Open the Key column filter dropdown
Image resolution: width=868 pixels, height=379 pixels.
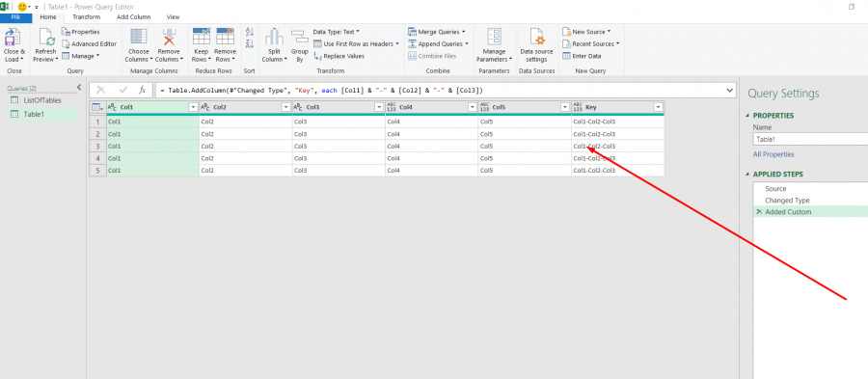click(x=658, y=107)
